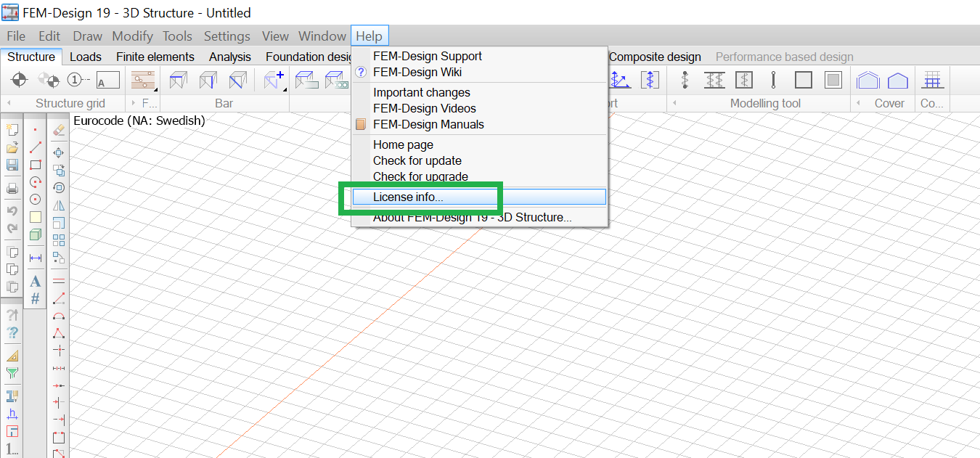Select the reference plane 'A' tool
This screenshot has width=980, height=458.
[x=107, y=80]
